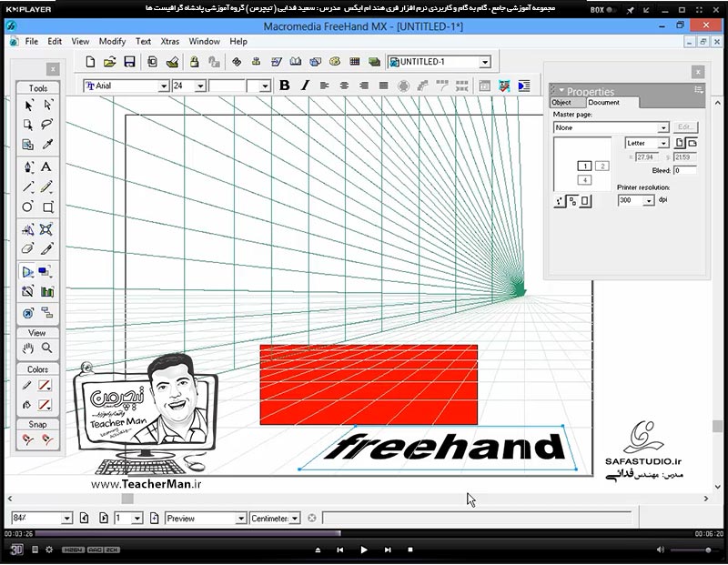This screenshot has width=728, height=565.
Task: Open the 300 dpi printer resolution dropdown
Action: point(649,200)
